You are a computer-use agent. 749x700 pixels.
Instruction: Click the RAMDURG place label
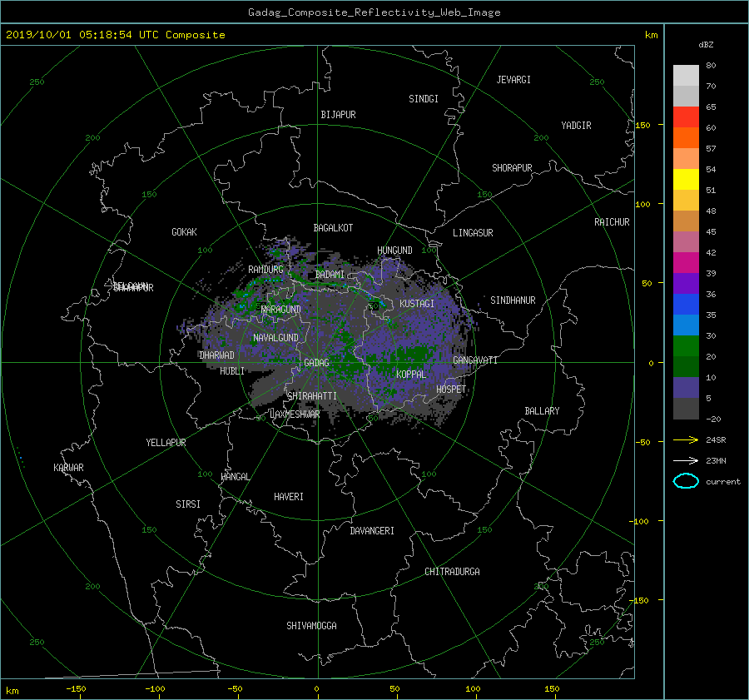[x=265, y=270]
